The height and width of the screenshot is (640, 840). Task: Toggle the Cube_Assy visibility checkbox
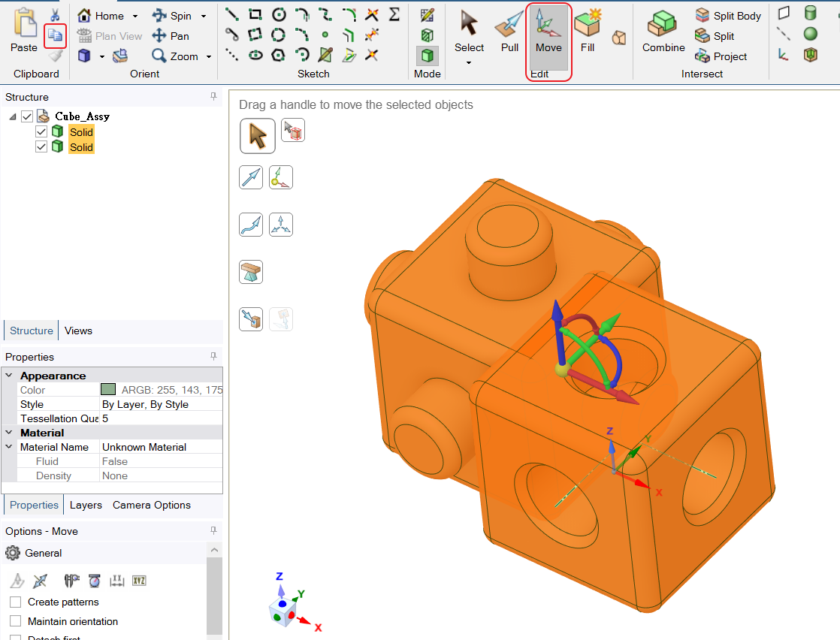(x=27, y=116)
